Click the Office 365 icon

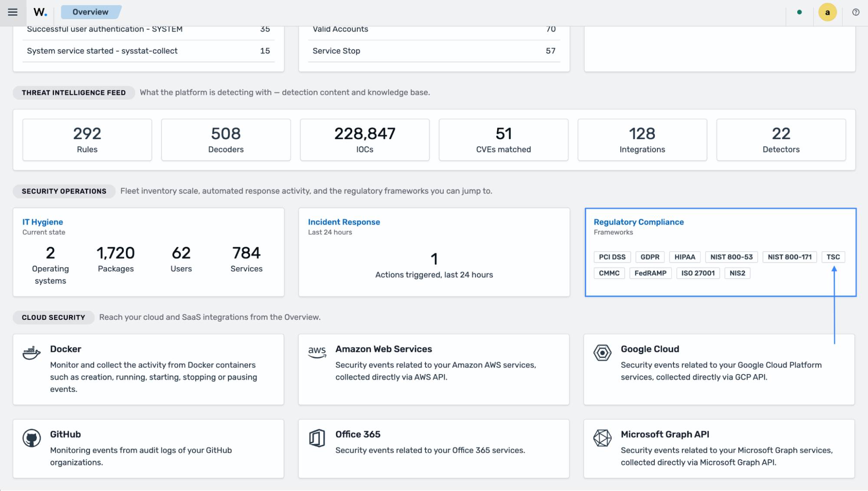click(317, 438)
